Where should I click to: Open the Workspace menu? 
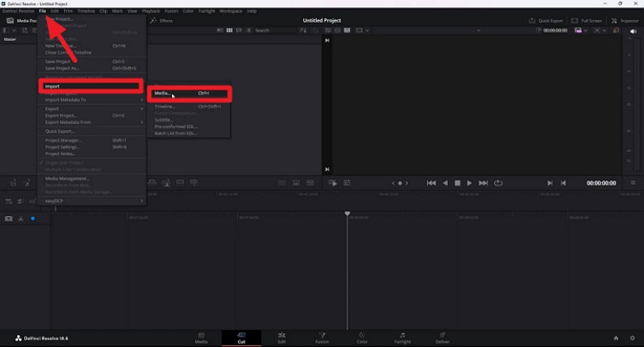pos(230,11)
